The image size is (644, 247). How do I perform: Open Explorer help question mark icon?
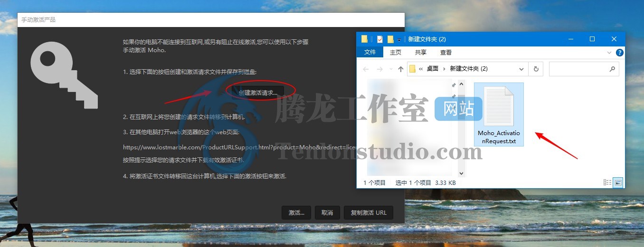pyautogui.click(x=619, y=53)
